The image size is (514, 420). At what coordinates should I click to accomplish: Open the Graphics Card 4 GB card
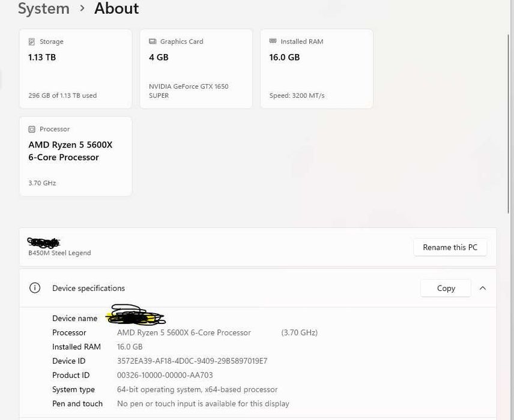coord(196,69)
